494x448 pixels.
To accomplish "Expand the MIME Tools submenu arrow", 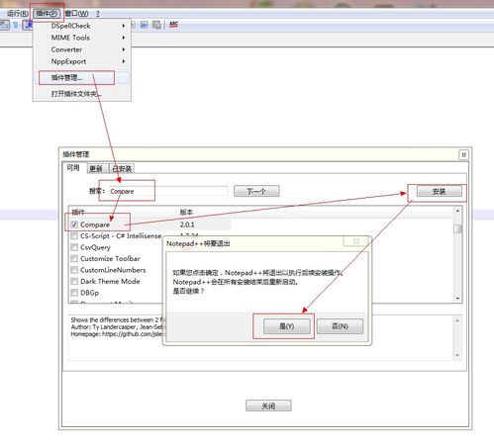I will [x=124, y=38].
